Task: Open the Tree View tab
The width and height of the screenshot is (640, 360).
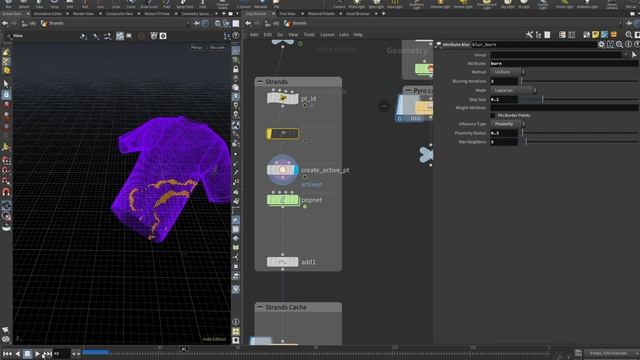Action: [287, 13]
